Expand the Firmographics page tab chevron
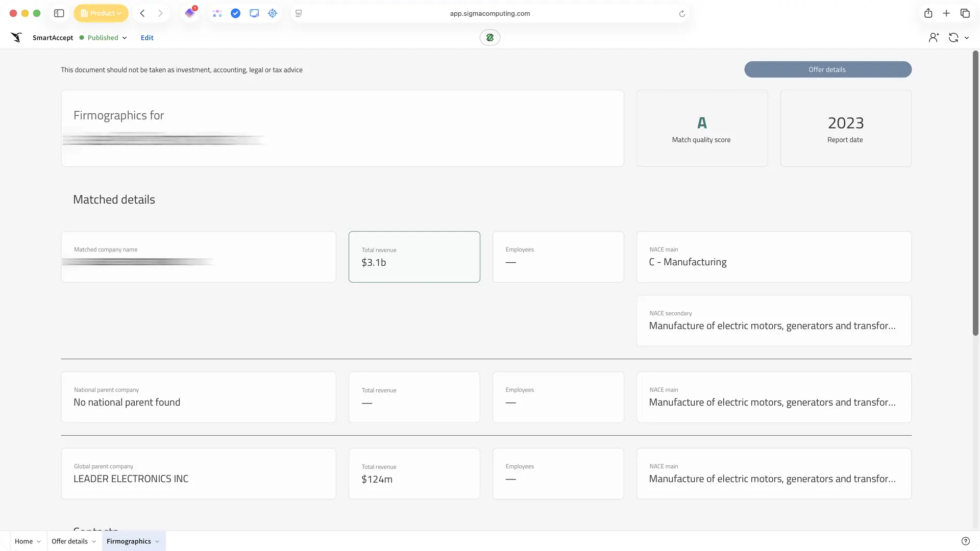Screen dimensions: 980x551 pyautogui.click(x=157, y=542)
